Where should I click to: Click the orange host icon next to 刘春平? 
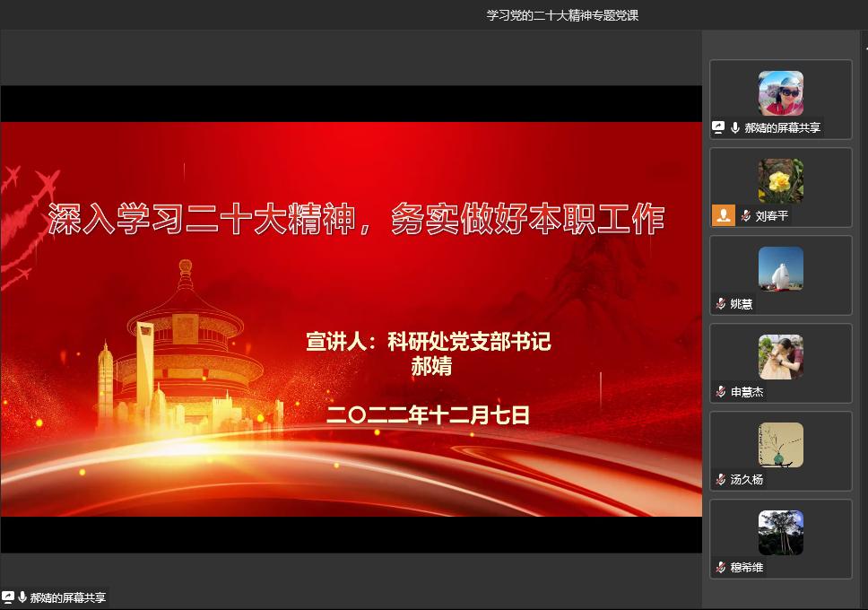coord(724,215)
